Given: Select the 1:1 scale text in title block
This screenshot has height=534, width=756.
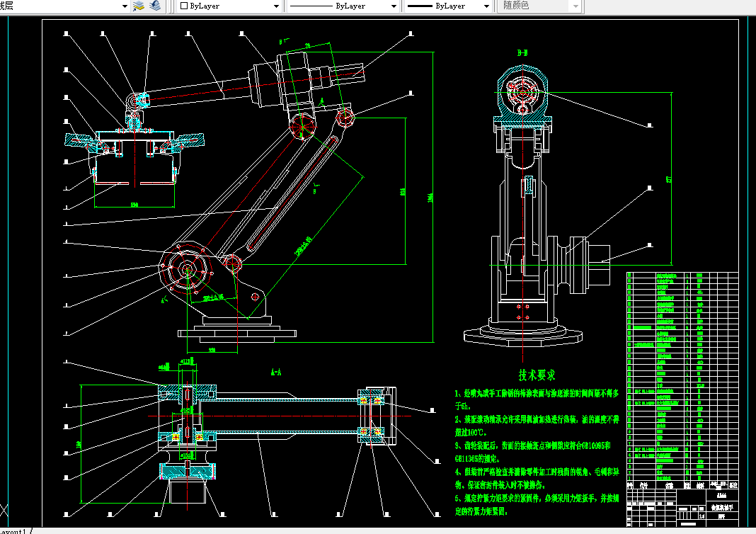Looking at the screenshot, I should [701, 516].
